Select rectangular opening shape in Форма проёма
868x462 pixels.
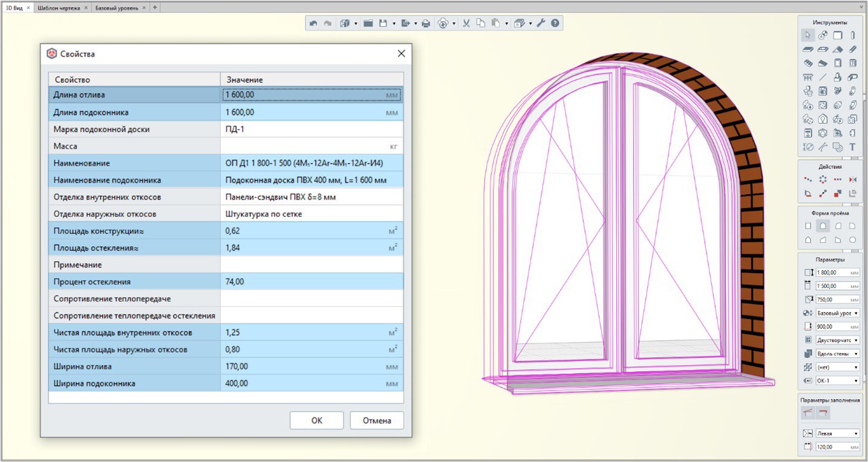(808, 225)
